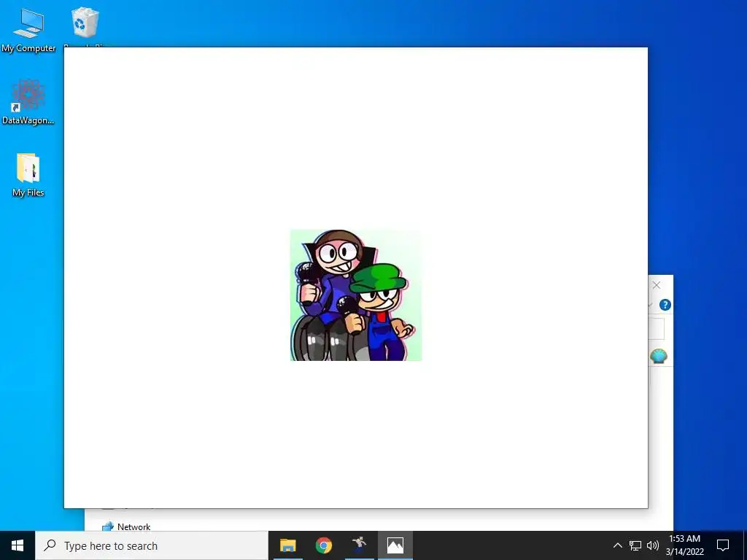Select the My Files folder icon
The image size is (747, 560).
tap(28, 174)
